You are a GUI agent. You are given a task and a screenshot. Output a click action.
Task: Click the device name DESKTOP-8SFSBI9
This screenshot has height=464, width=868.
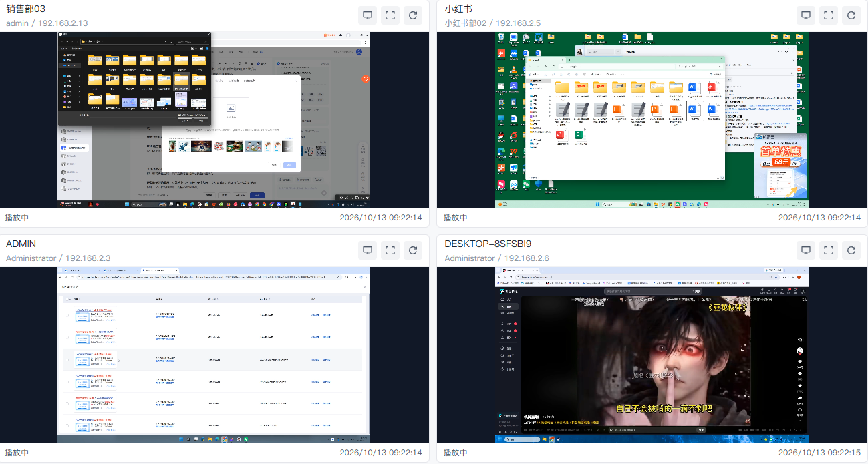point(488,244)
